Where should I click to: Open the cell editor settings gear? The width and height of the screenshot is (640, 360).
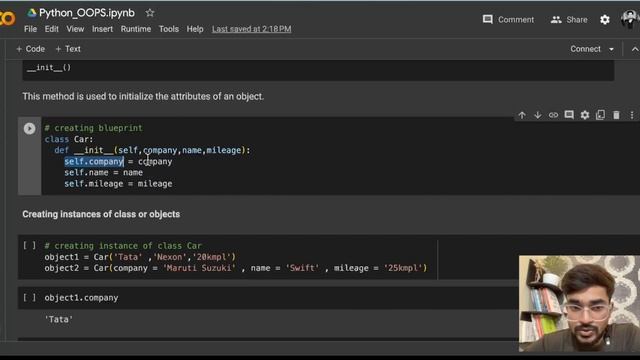coord(585,115)
